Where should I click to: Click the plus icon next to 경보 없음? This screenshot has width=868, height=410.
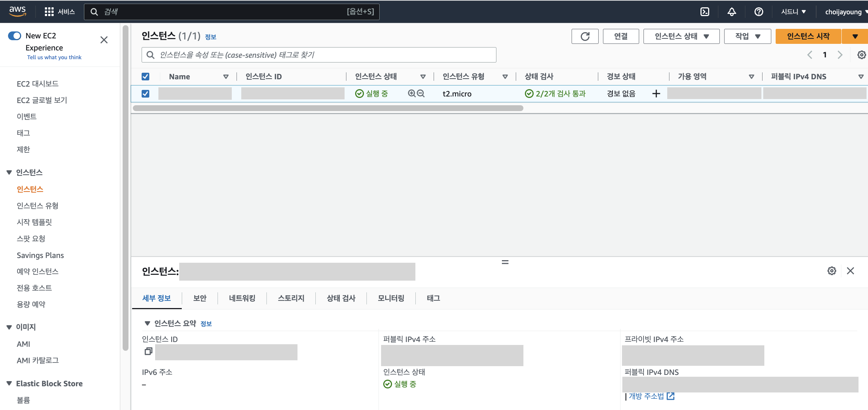coord(656,94)
